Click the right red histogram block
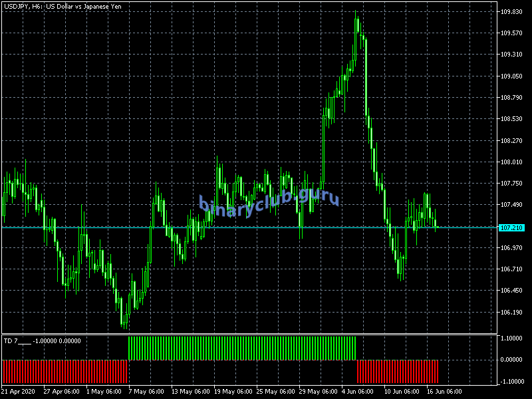This screenshot has height=399, width=532. coord(398,370)
